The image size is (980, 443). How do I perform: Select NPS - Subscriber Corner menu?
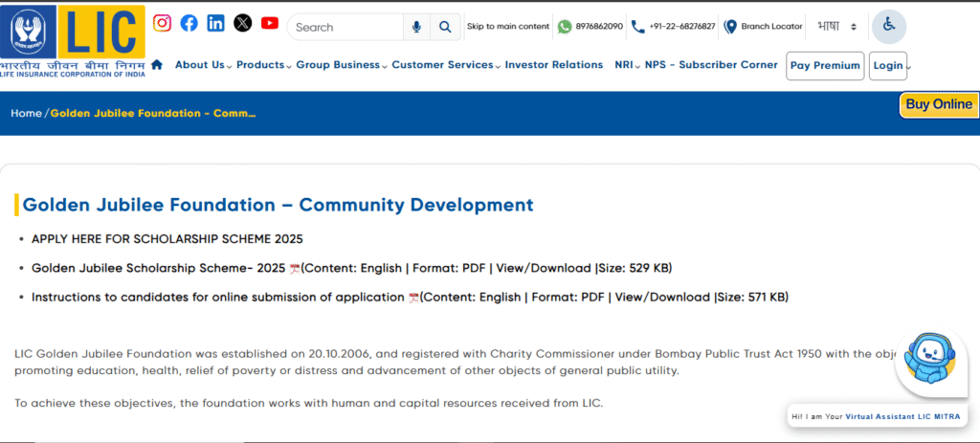711,65
